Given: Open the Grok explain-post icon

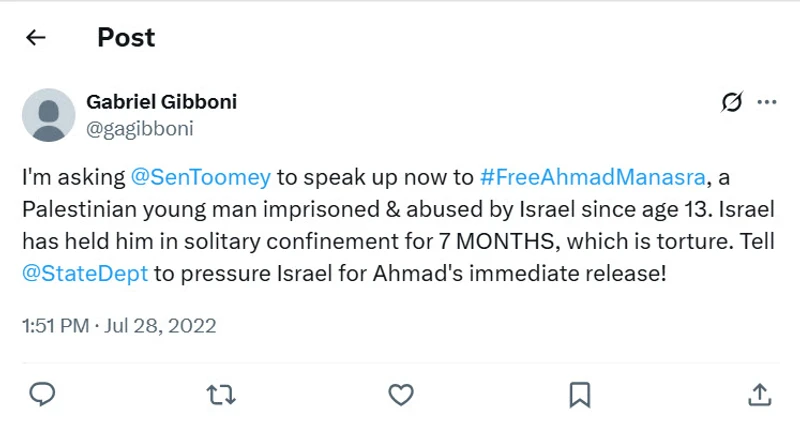Looking at the screenshot, I should click(731, 102).
